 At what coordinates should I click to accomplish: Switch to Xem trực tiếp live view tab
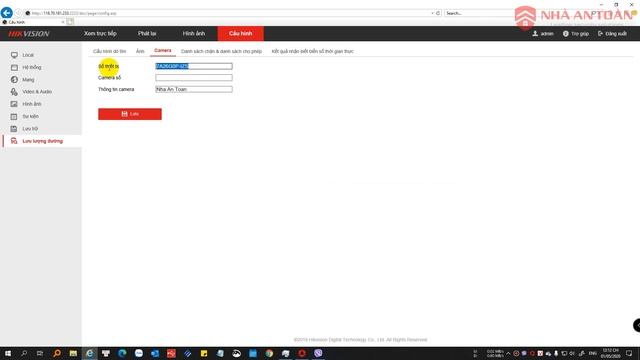click(x=100, y=33)
